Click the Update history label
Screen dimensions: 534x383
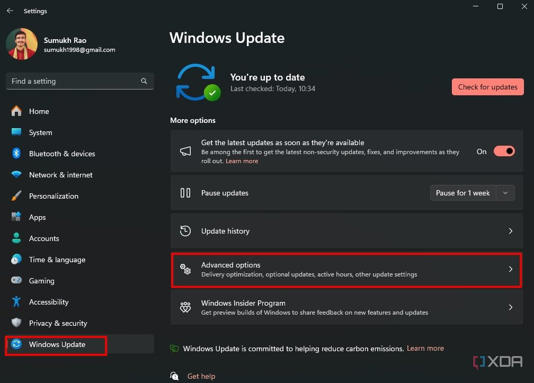tap(225, 231)
